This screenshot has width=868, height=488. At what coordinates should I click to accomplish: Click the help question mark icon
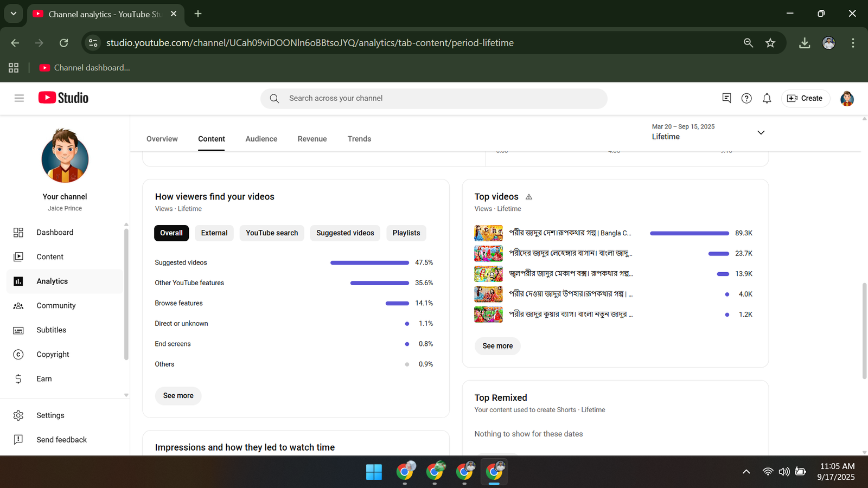[x=746, y=98]
